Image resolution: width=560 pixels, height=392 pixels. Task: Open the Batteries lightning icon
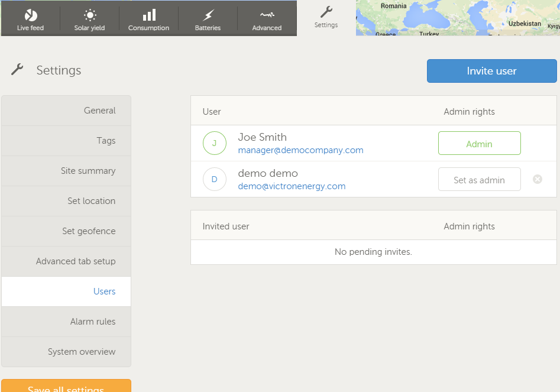208,15
